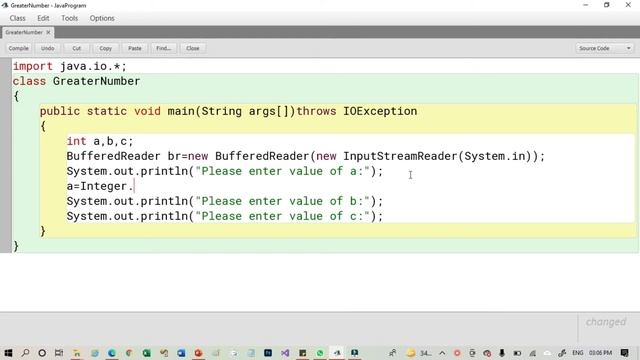Switch ENG input language indicator
Screen dimensions: 640x360
point(578,353)
